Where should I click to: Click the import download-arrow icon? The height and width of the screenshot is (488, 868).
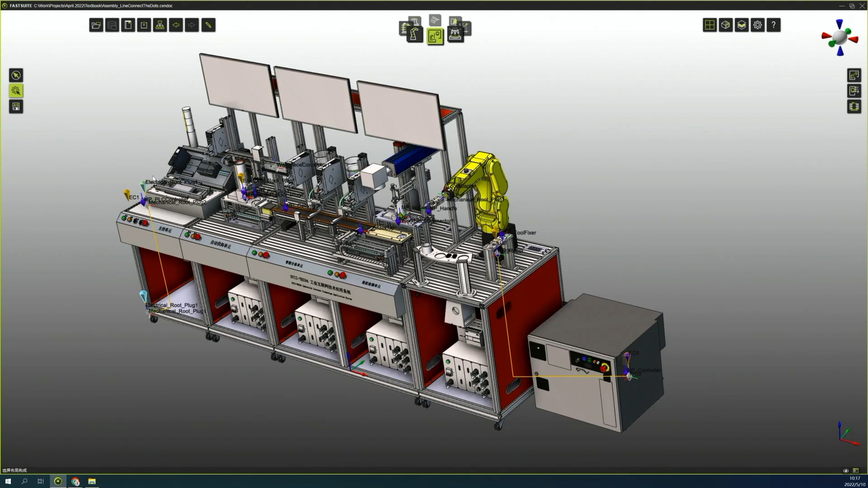pos(144,25)
